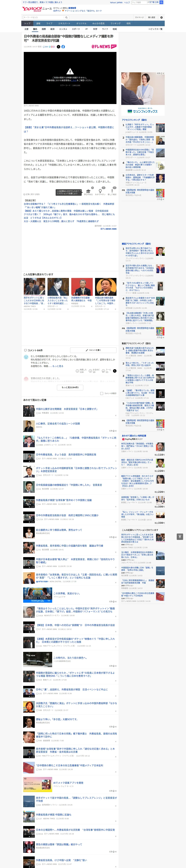This screenshot has width=186, height=868.
Task: Open article 浜田敬子氏「意識的に演出」
Action: (x=76, y=704)
